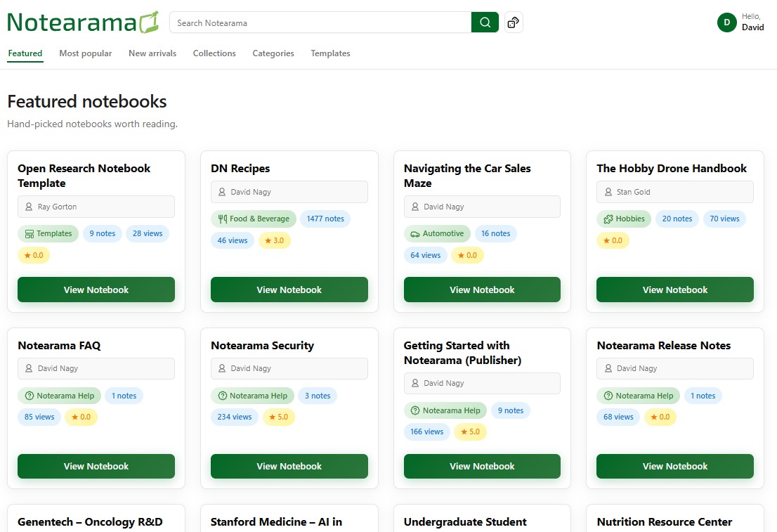Image resolution: width=777 pixels, height=532 pixels.
Task: Click the Notearama logo
Action: click(x=83, y=22)
